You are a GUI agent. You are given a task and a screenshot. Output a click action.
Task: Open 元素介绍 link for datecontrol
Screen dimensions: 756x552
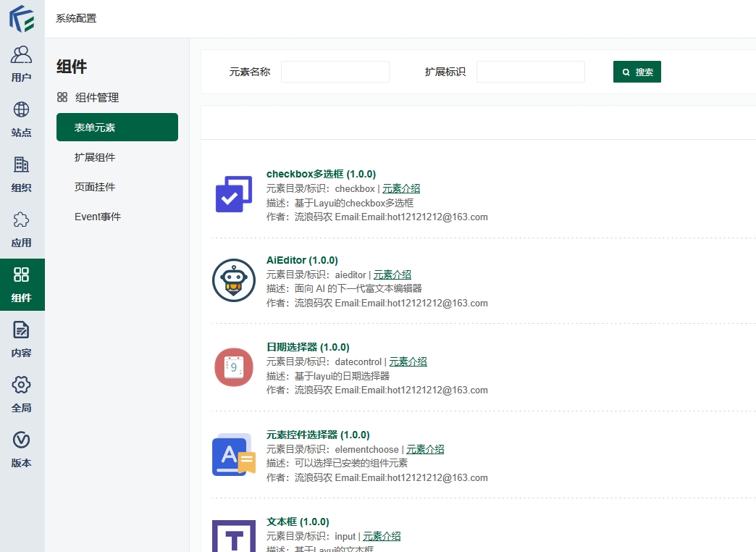(x=408, y=361)
